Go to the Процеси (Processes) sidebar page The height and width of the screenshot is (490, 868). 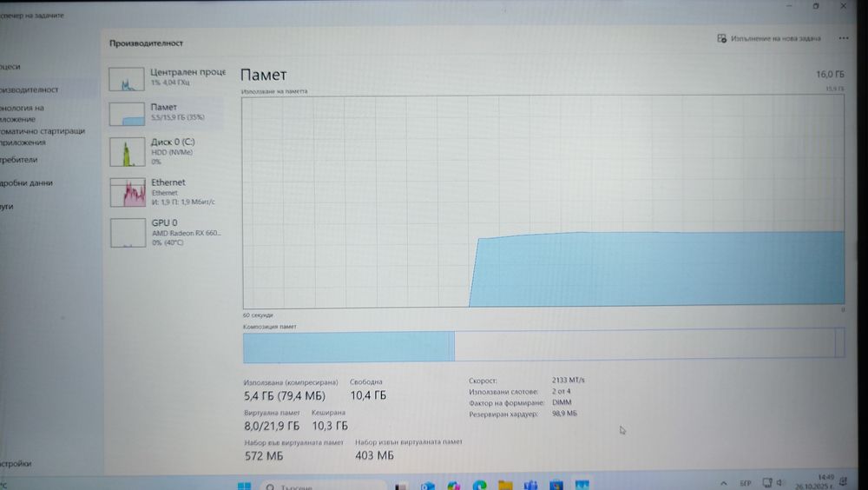click(x=10, y=67)
